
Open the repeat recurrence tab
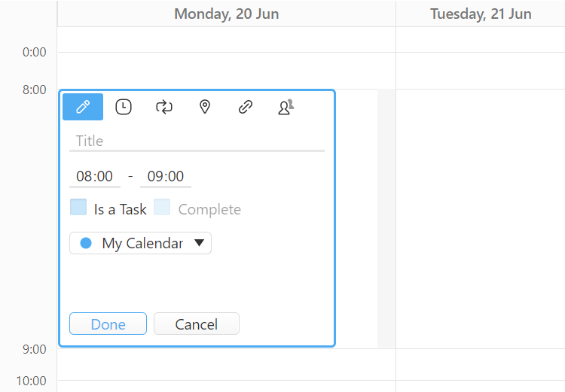point(164,107)
